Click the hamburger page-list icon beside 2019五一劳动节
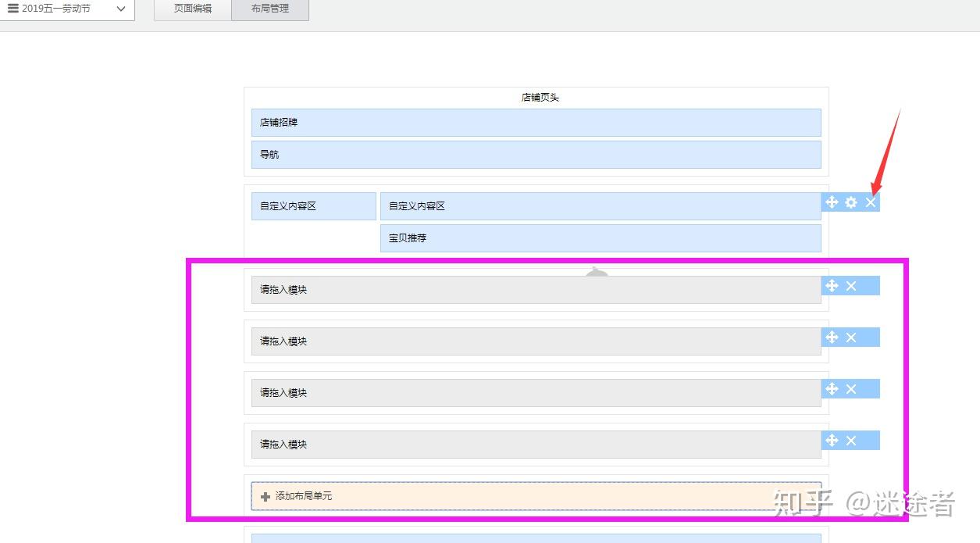Viewport: 980px width, 543px height. [x=11, y=9]
